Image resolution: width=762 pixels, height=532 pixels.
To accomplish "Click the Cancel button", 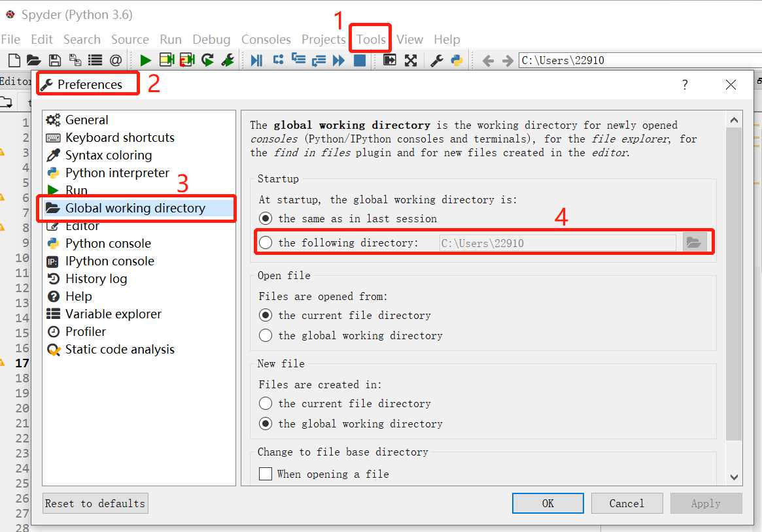I will [627, 503].
